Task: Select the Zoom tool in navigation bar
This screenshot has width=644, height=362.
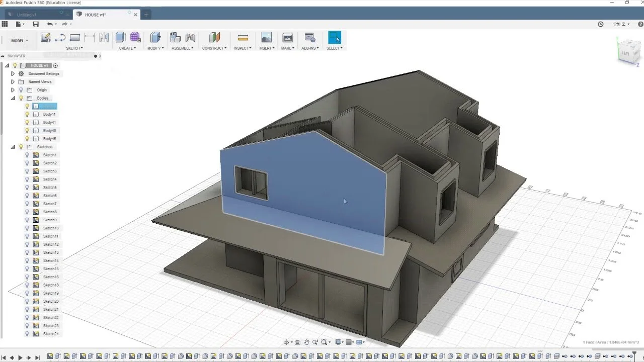Action: point(315,342)
